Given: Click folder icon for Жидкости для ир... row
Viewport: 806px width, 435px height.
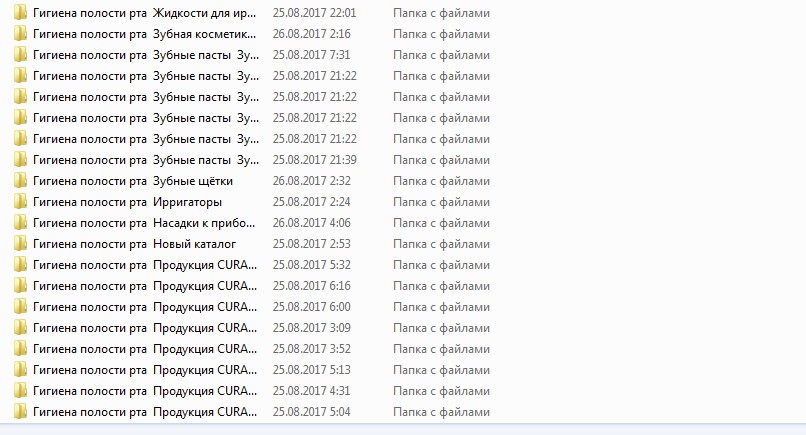Looking at the screenshot, I should coord(21,13).
